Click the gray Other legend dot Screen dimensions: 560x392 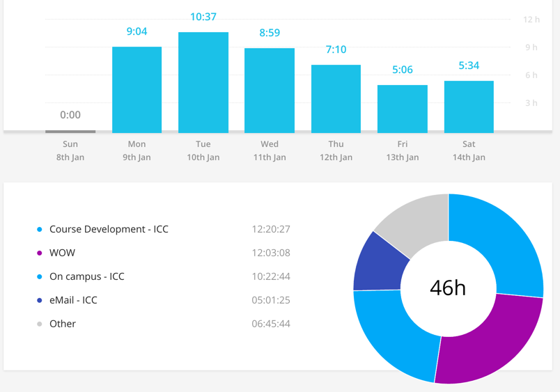tap(40, 324)
